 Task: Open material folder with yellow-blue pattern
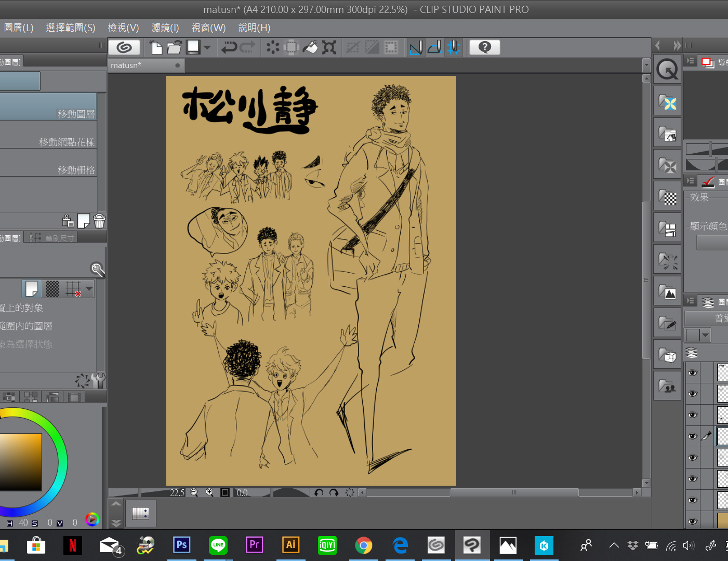click(667, 101)
